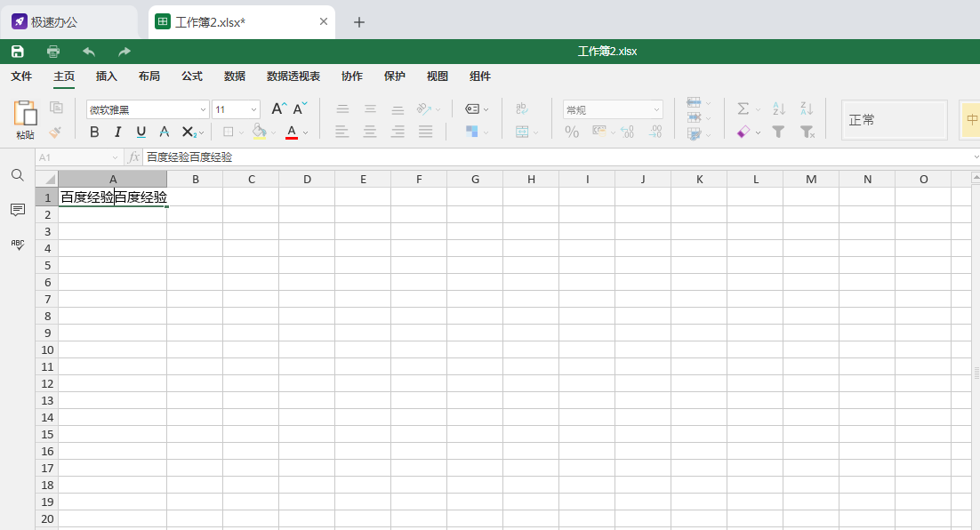This screenshot has width=980, height=530.
Task: Click the Wrap Text icon
Action: 522,109
